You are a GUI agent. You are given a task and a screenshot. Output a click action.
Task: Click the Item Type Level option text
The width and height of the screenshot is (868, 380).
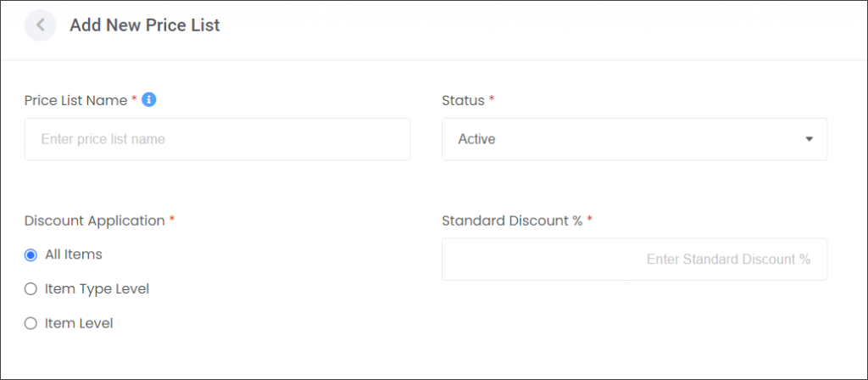pyautogui.click(x=97, y=289)
